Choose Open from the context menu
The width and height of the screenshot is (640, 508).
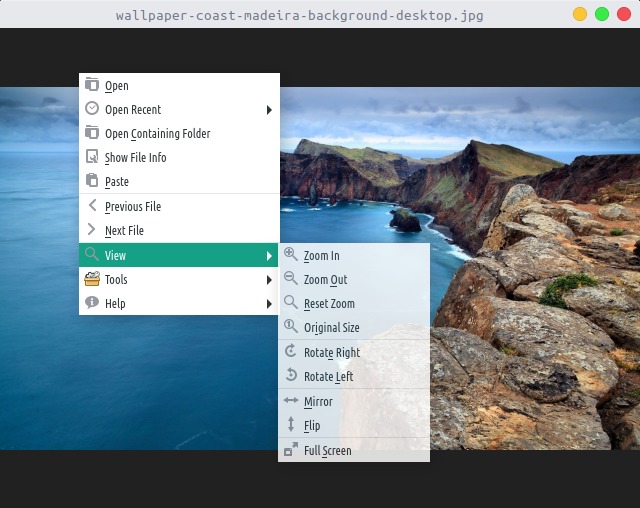(x=179, y=85)
